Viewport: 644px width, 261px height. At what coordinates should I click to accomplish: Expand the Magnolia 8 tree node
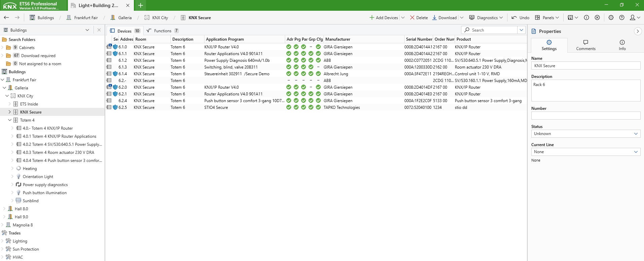click(2, 225)
